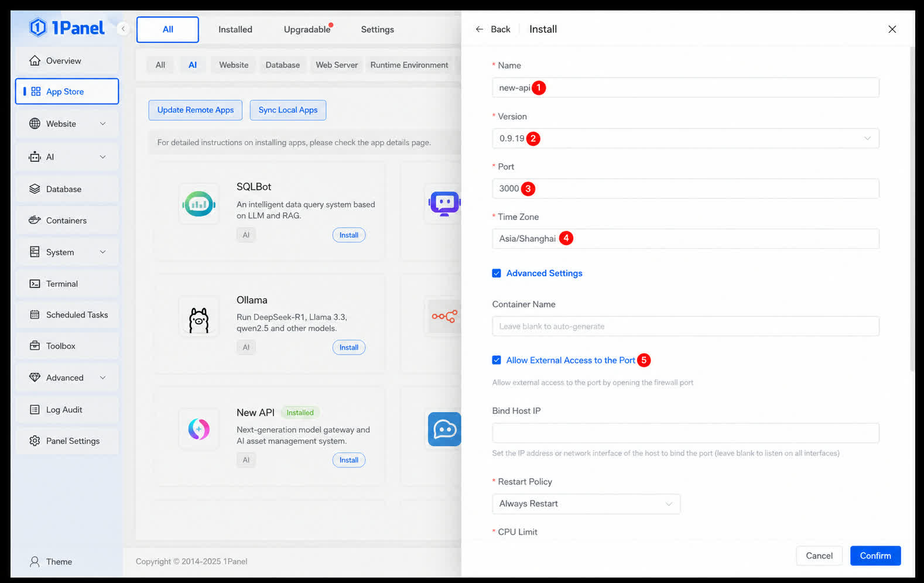Click the Containers whale icon
This screenshot has height=583, width=924.
[35, 220]
